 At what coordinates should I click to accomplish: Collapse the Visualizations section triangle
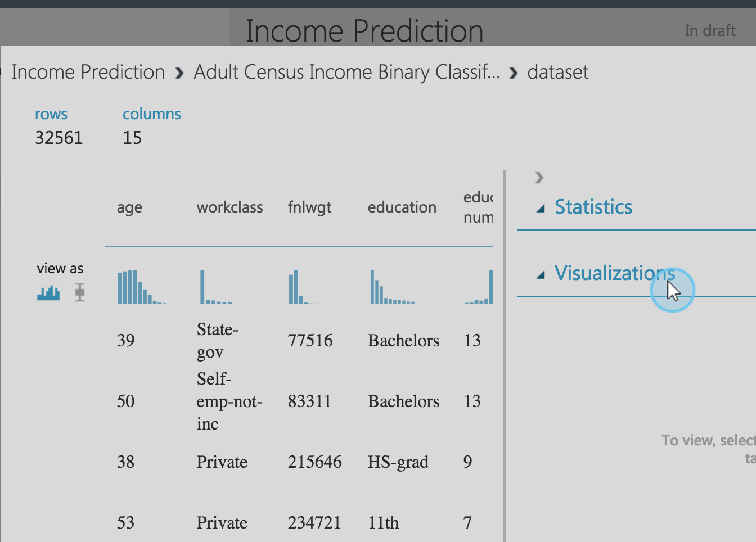click(x=541, y=275)
